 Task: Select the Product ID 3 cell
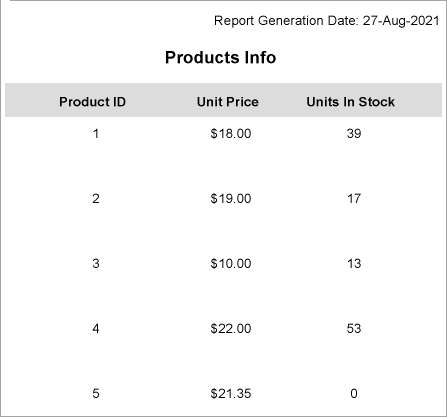(x=96, y=264)
